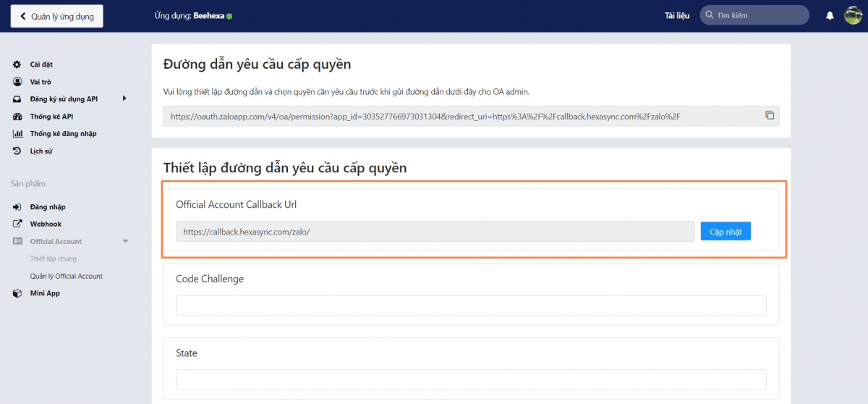Image resolution: width=868 pixels, height=404 pixels.
Task: Click the copy icon beside the permission URL
Action: pyautogui.click(x=770, y=116)
